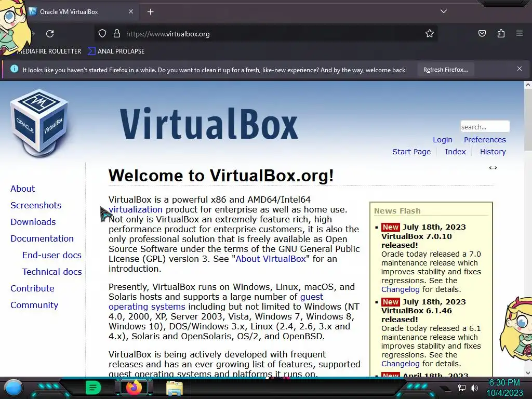Open the Firefox hamburger menu

(x=520, y=33)
